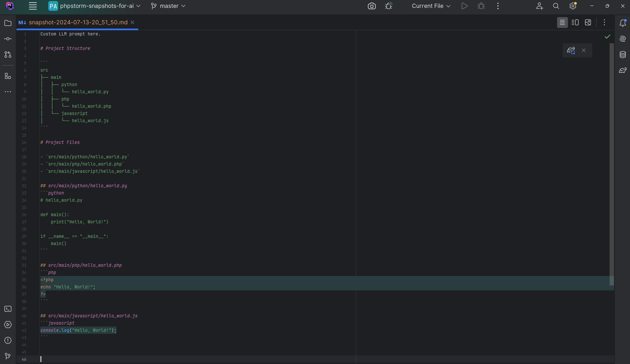Click the 'echo "Hello, World!";' line
Image resolution: width=630 pixels, height=364 pixels.
[x=68, y=287]
